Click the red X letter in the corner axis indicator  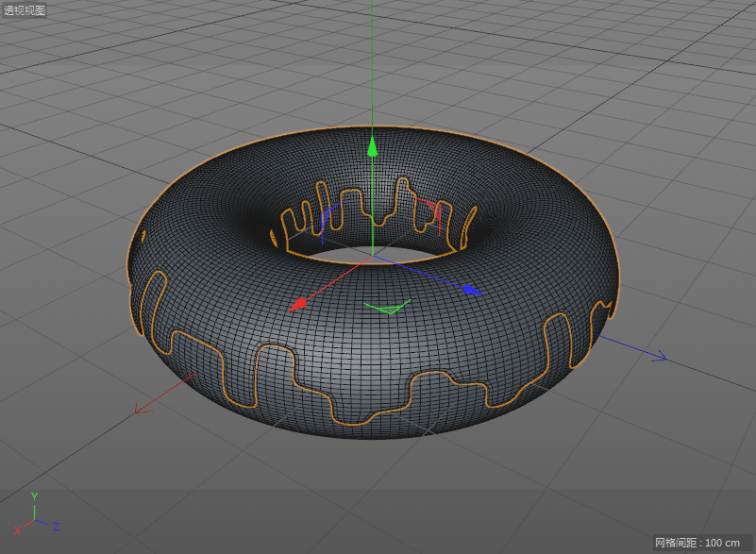(17, 531)
